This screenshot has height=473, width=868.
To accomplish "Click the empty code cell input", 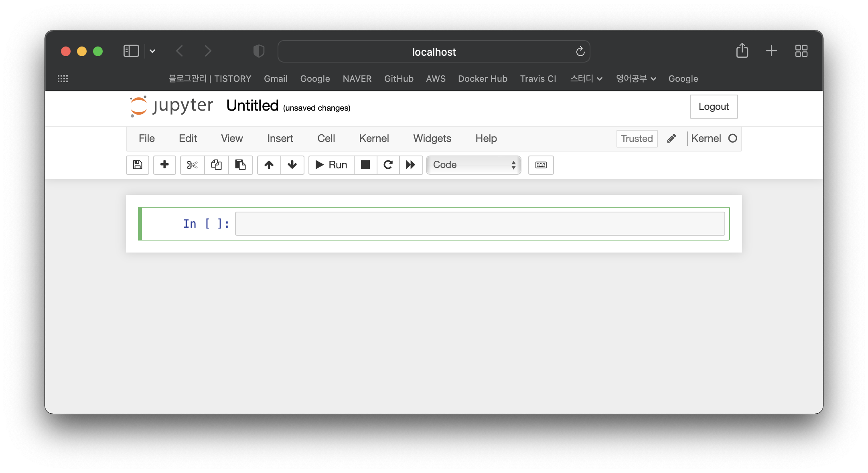I will [x=479, y=224].
